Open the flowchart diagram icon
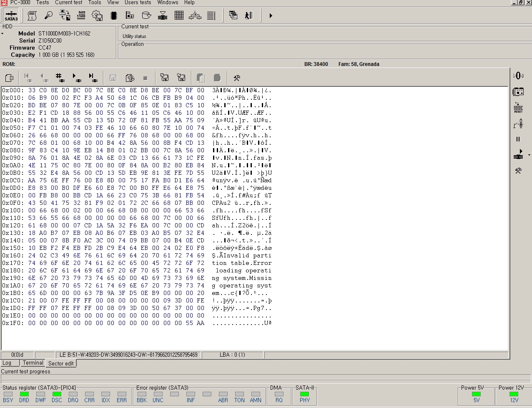This screenshot has width=532, height=408. (x=195, y=16)
